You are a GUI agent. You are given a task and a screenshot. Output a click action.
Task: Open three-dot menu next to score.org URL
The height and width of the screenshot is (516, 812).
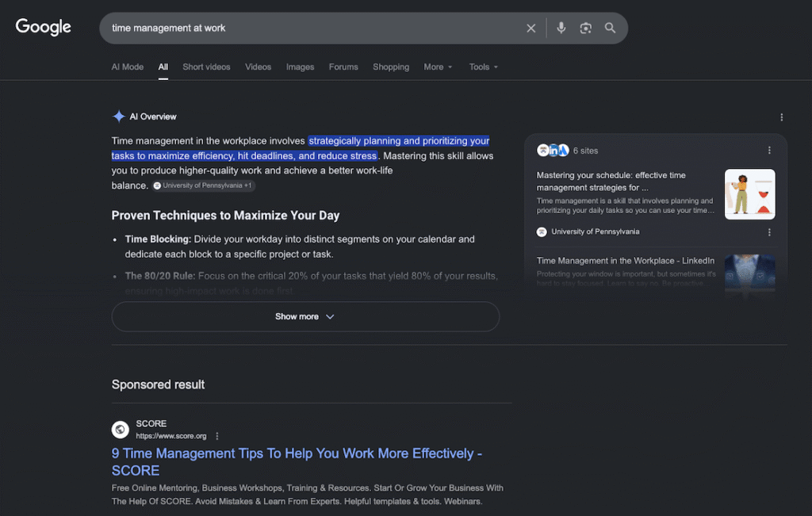[217, 436]
